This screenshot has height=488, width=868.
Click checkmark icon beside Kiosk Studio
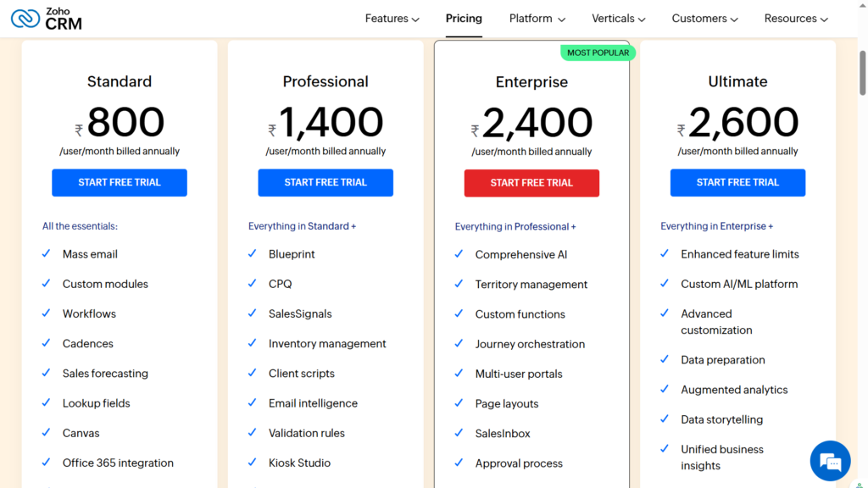coord(253,463)
